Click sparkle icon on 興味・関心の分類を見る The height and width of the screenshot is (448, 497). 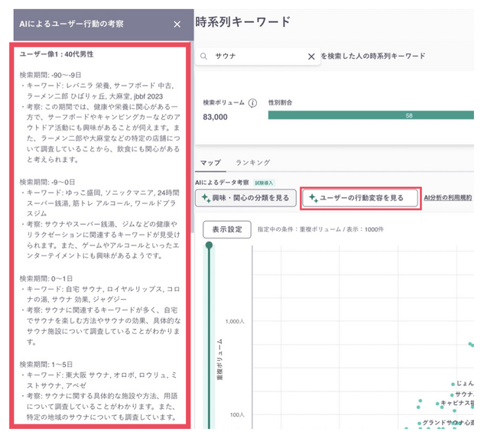[x=206, y=198]
